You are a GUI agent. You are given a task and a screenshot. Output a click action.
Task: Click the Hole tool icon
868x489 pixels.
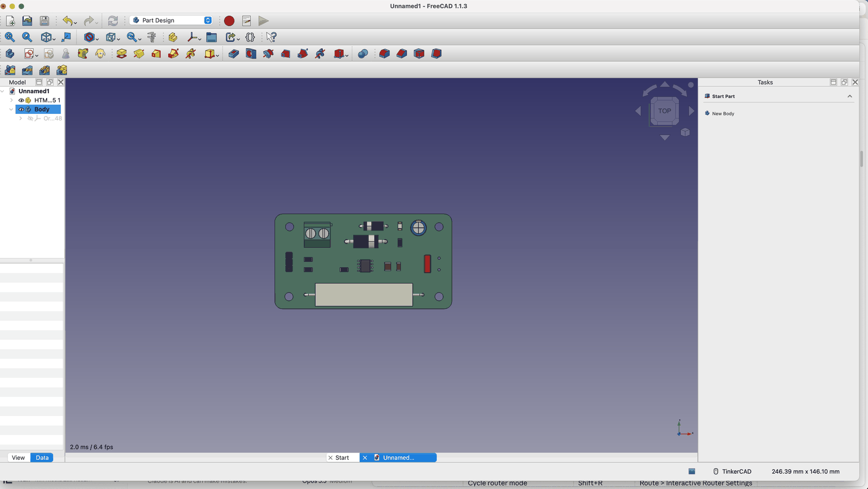[x=251, y=54]
